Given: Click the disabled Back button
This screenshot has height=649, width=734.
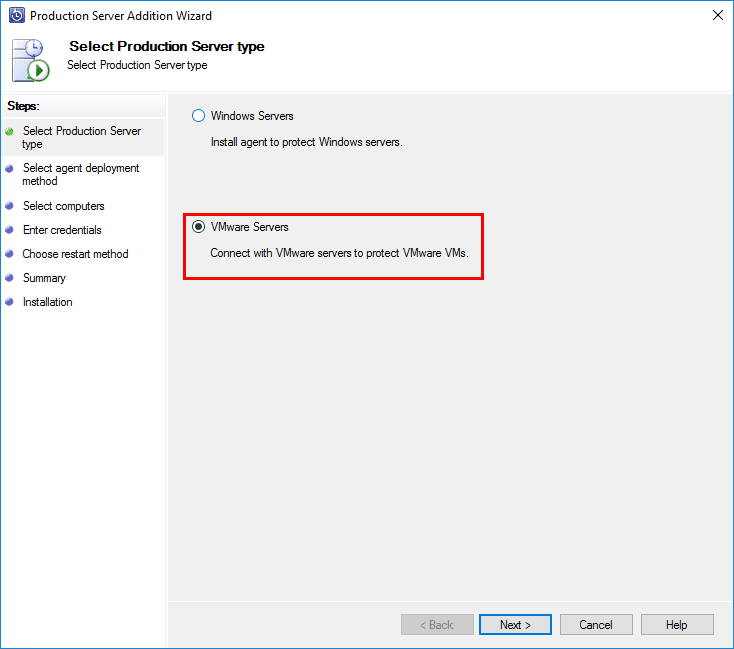Looking at the screenshot, I should pos(437,625).
